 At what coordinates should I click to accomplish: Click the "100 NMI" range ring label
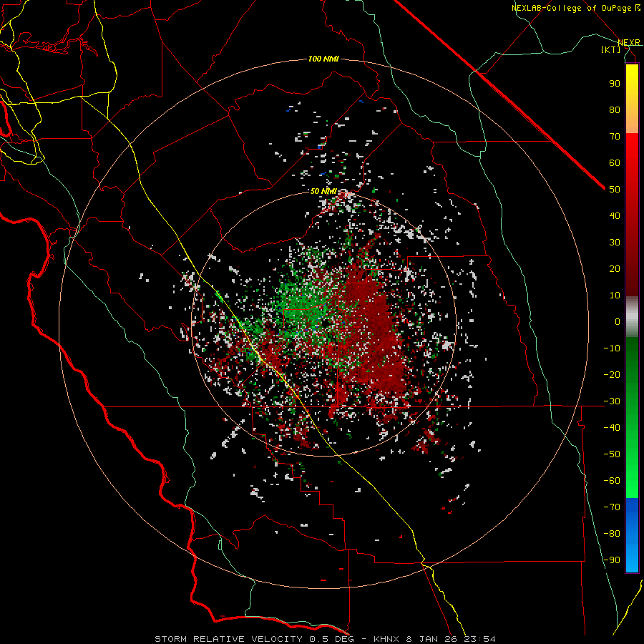pyautogui.click(x=323, y=59)
